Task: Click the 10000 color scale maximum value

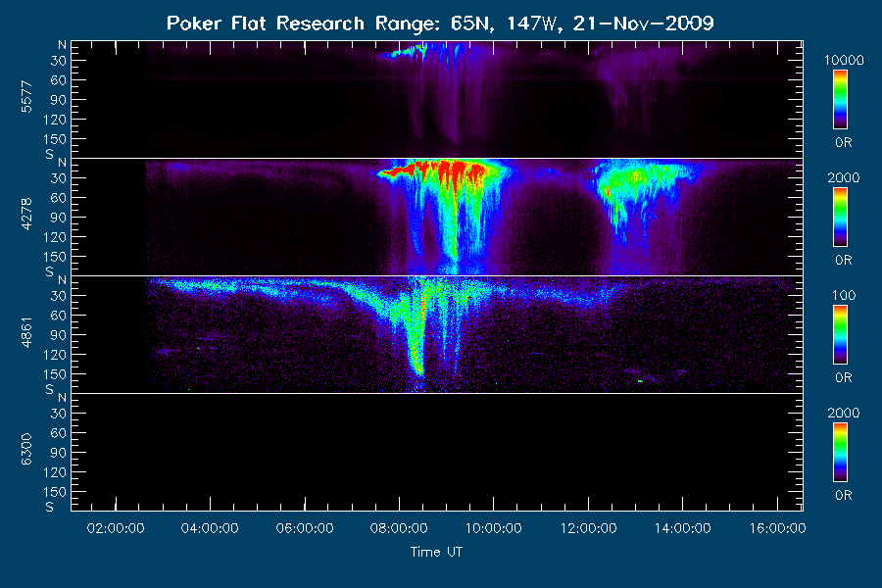Action: coord(844,60)
